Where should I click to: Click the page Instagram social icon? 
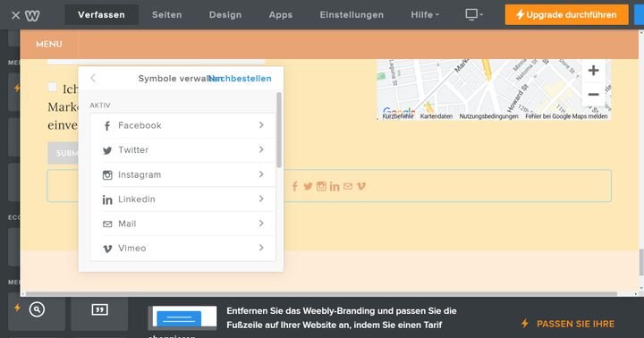321,187
